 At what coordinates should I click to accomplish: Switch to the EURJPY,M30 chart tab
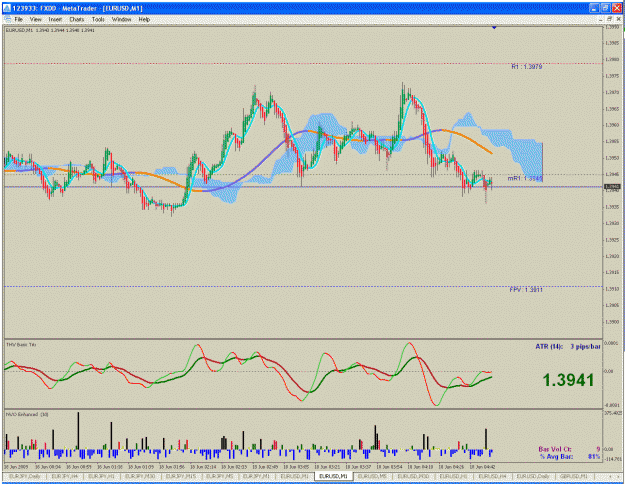(140, 476)
